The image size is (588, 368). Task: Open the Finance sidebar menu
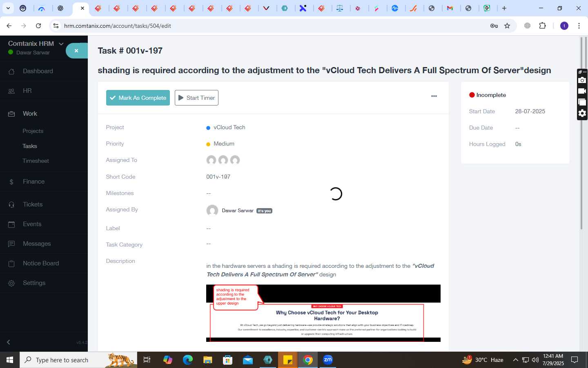[x=33, y=182]
